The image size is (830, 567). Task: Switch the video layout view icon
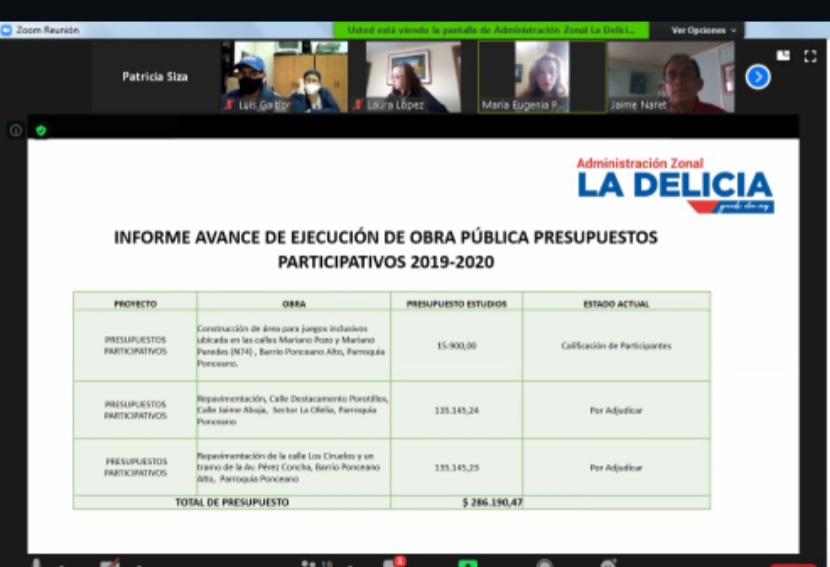(x=783, y=56)
